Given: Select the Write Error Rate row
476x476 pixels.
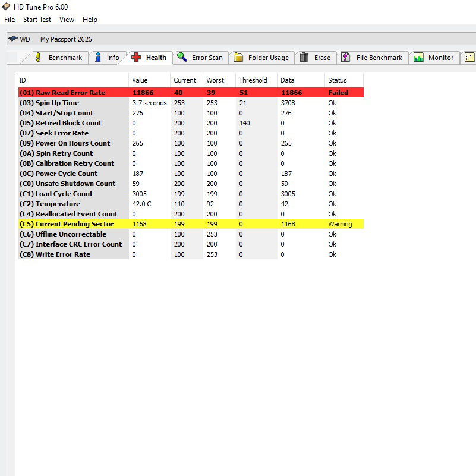Looking at the screenshot, I should point(191,254).
